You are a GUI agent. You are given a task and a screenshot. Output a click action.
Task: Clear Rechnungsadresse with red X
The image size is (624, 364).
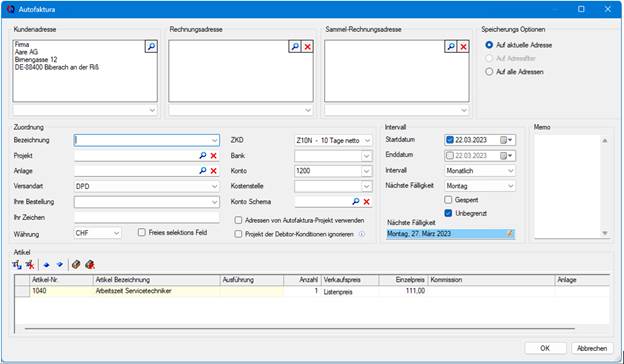click(308, 47)
